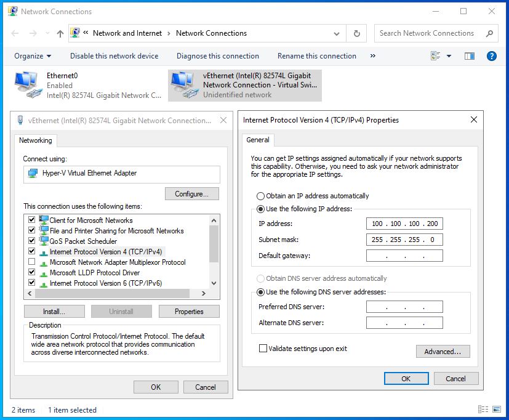This screenshot has width=509, height=420.
Task: Open Help with the question mark icon
Action: (x=492, y=56)
